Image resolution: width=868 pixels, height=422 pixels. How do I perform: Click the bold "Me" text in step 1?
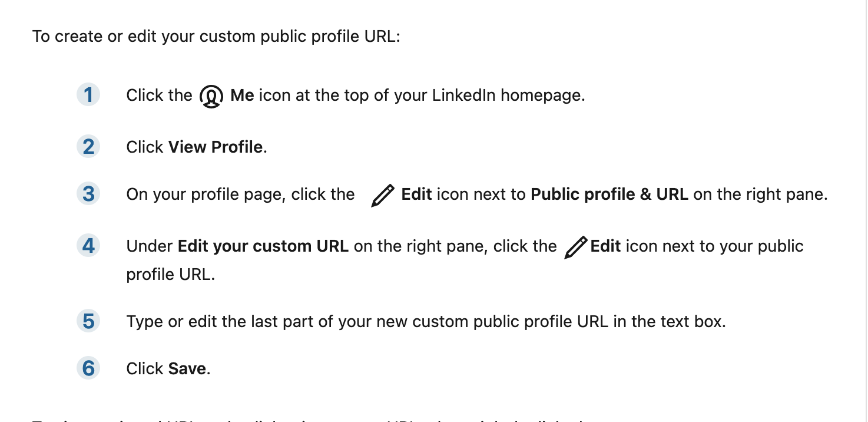point(242,95)
